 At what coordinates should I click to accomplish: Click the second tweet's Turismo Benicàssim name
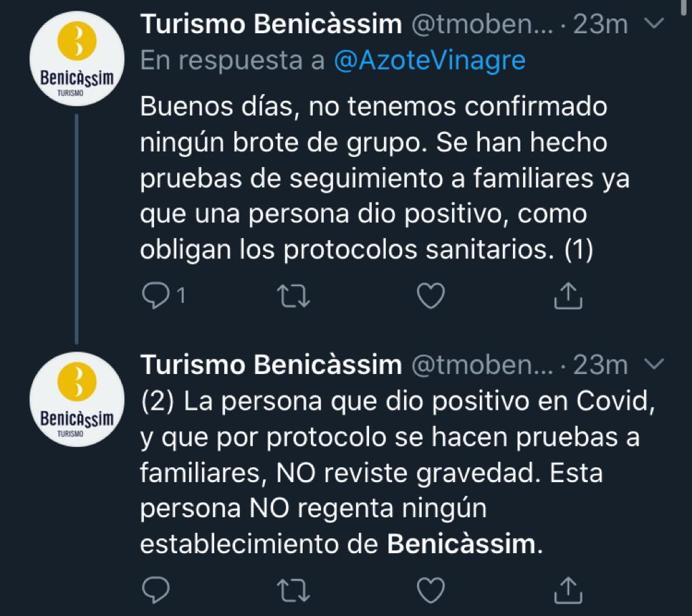pos(270,366)
